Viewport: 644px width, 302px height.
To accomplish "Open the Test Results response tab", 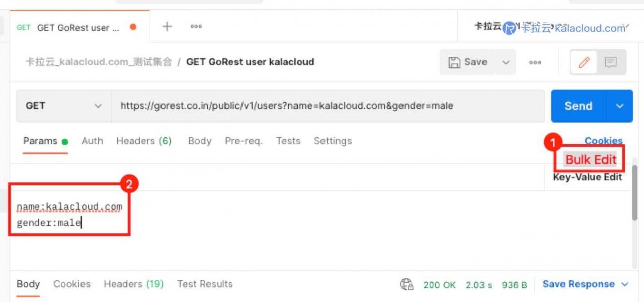I will coord(205,284).
